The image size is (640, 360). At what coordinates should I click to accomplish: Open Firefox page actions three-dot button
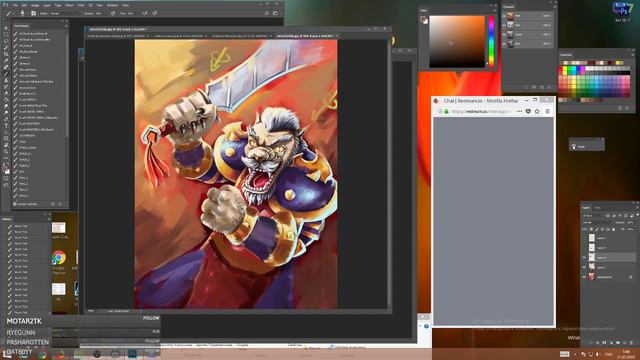coord(519,111)
